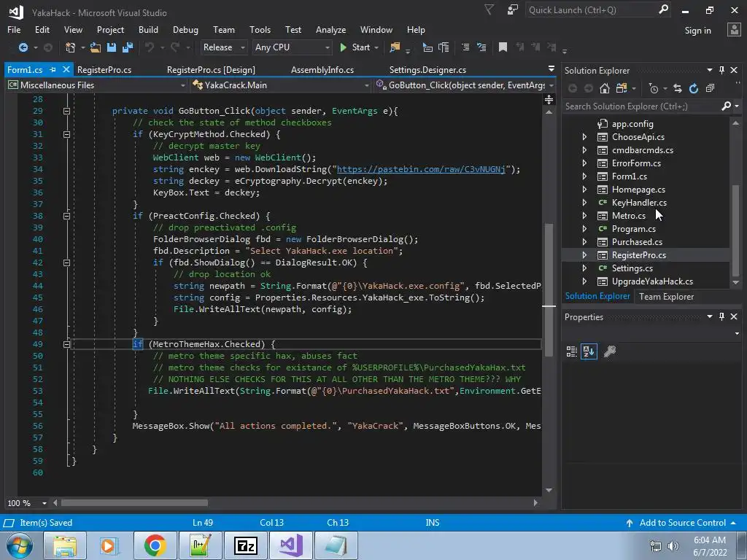
Task: Collapse the MetroThemeHax if-block at line 49
Action: [66, 344]
